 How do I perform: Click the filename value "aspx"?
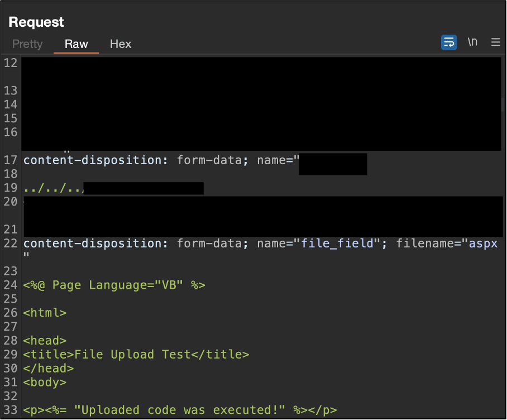tap(482, 244)
